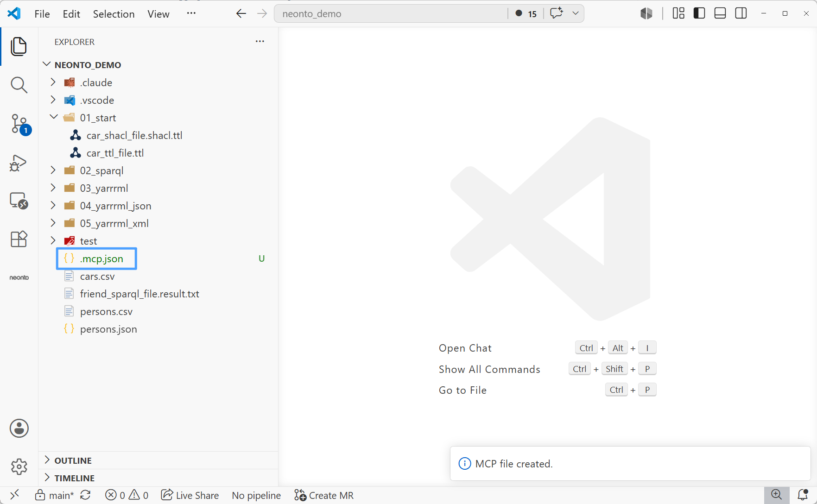Collapse the 01_start folder
Screen dimensions: 817x504
(x=54, y=117)
